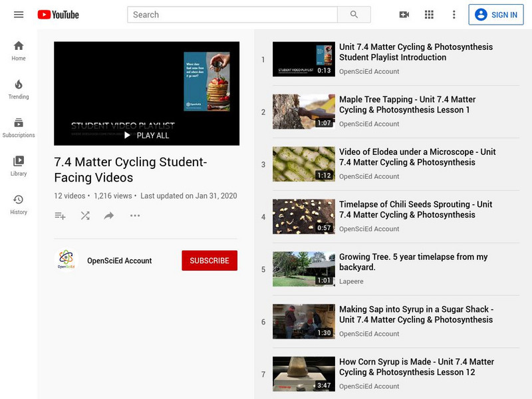Open the YouTube apps grid icon
The height and width of the screenshot is (399, 532).
[430, 14]
